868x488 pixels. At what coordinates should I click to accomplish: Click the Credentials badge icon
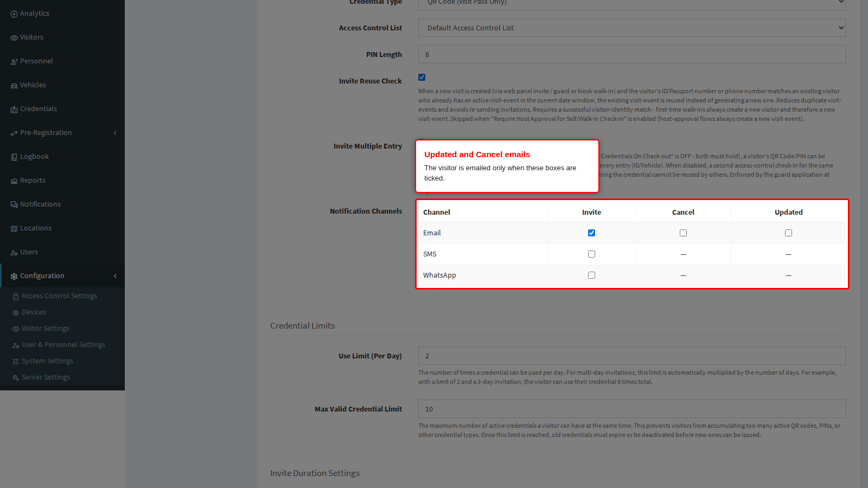14,110
